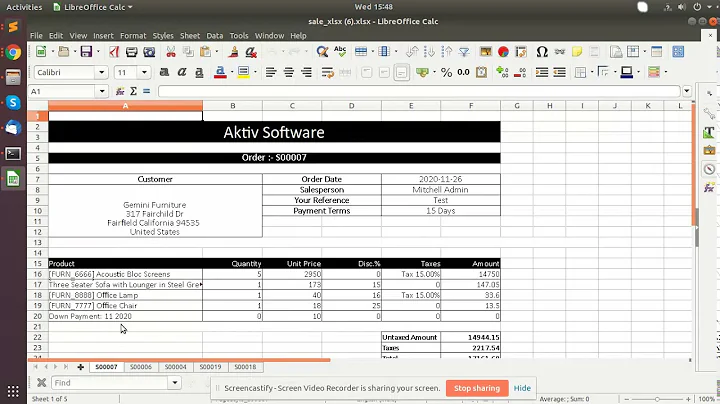The image size is (720, 404).
Task: Click Sort Ascending icon
Action: pyautogui.click(x=429, y=51)
